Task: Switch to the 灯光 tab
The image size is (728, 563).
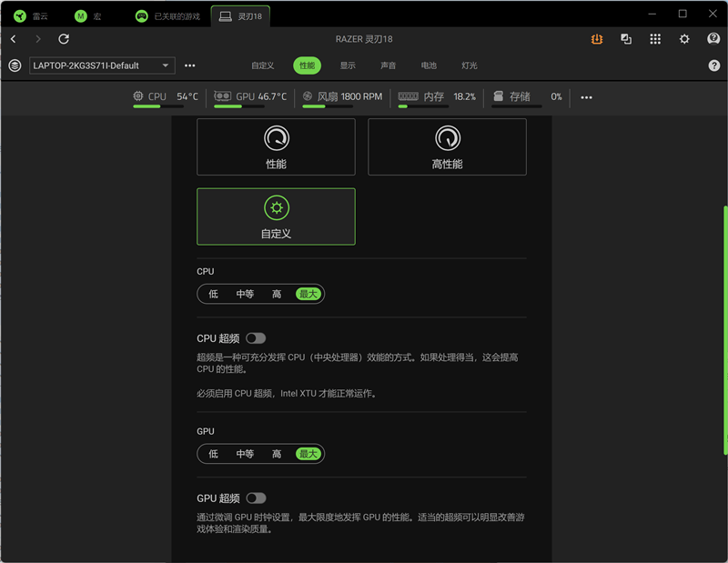Action: pos(469,65)
